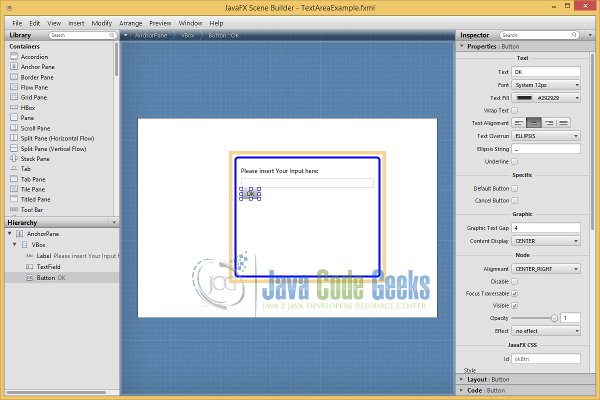Click the Label icon in the Hierarchy
The height and width of the screenshot is (400, 600).
pyautogui.click(x=29, y=256)
